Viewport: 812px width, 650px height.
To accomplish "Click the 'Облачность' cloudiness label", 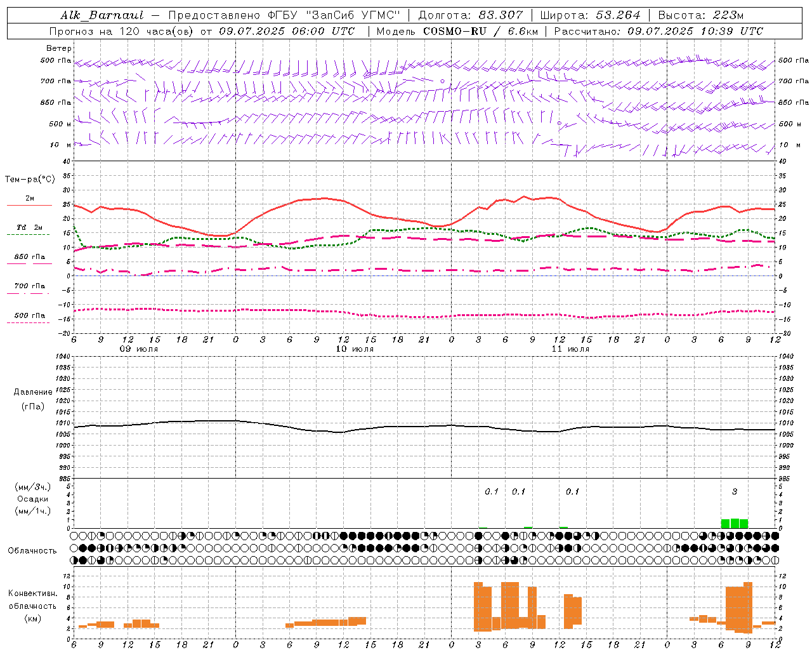I will click(x=32, y=550).
